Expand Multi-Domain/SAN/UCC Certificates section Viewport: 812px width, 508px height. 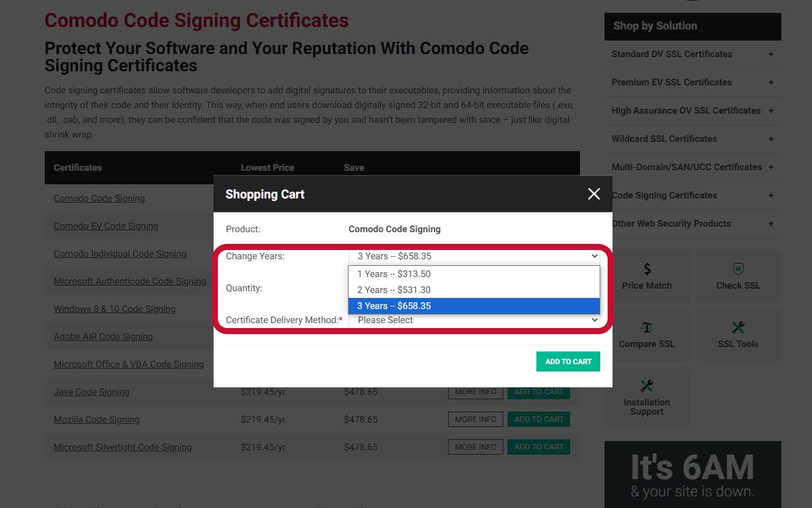686,167
